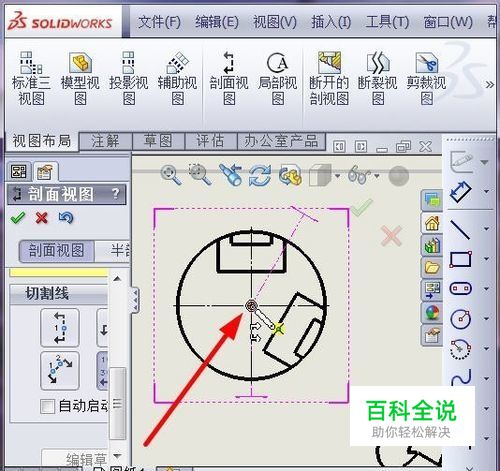Click the 编辑草图 button
The height and width of the screenshot is (471, 500).
[x=75, y=459]
